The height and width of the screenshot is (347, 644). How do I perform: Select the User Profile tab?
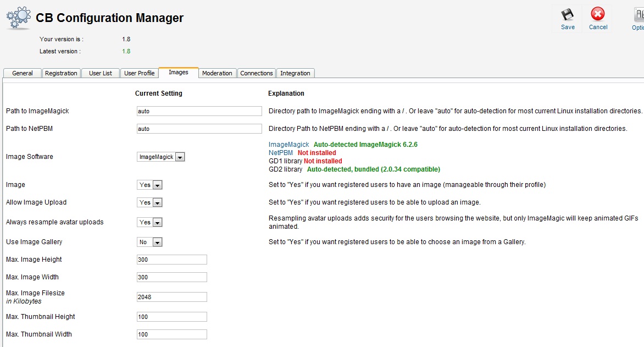click(x=139, y=73)
